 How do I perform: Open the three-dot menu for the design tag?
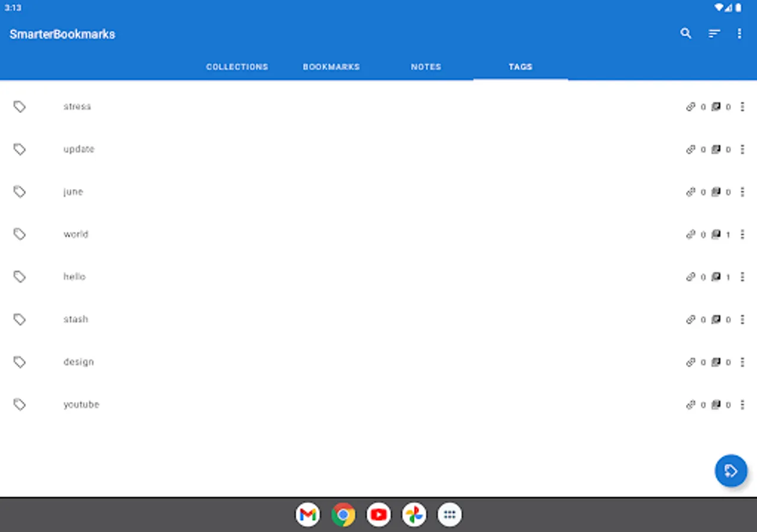click(743, 362)
